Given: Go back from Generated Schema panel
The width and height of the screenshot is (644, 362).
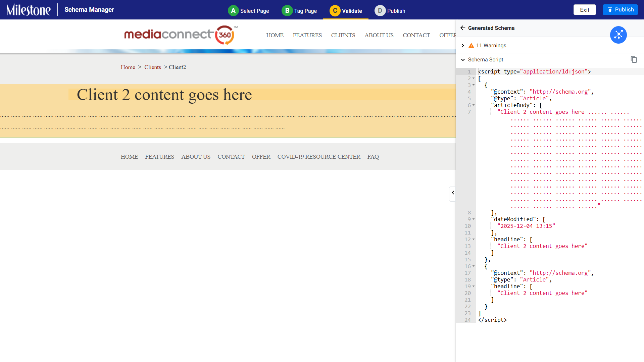Looking at the screenshot, I should tap(463, 28).
